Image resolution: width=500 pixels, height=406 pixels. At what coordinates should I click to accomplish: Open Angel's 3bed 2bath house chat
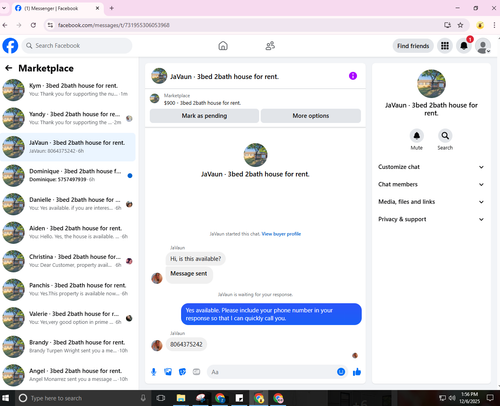tap(68, 375)
